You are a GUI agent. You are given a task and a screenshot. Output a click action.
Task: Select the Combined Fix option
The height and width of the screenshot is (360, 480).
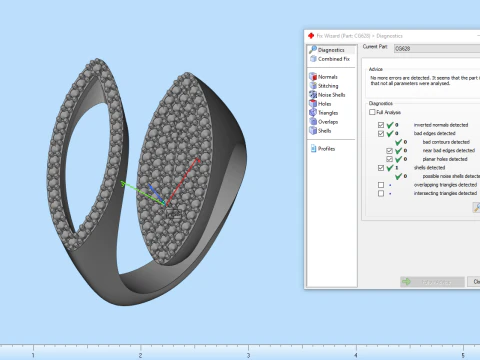tap(330, 59)
